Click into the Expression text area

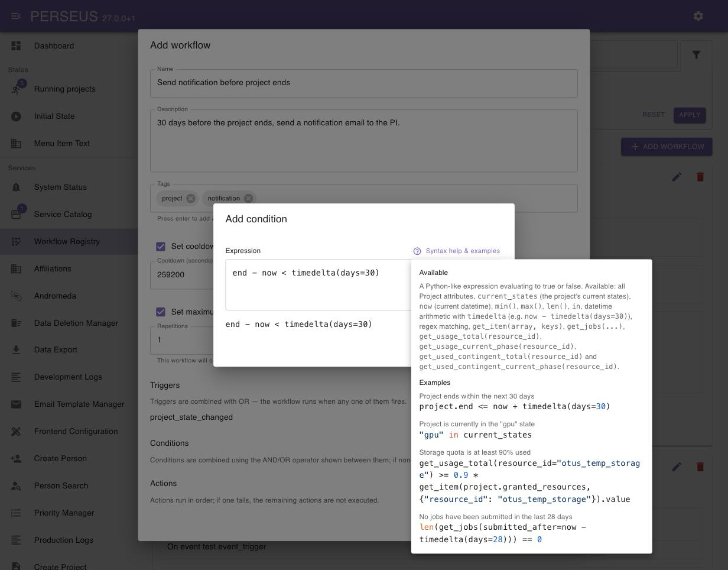point(318,285)
